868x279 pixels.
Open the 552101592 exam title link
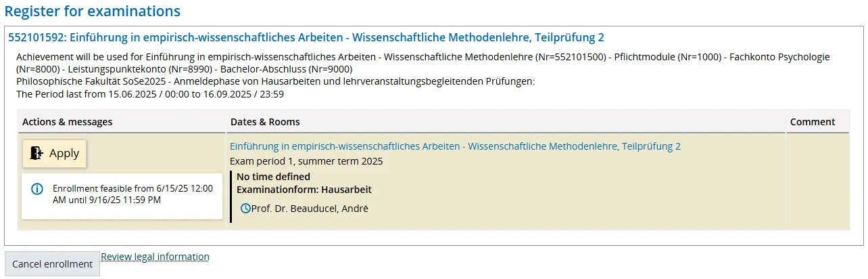[x=306, y=38]
